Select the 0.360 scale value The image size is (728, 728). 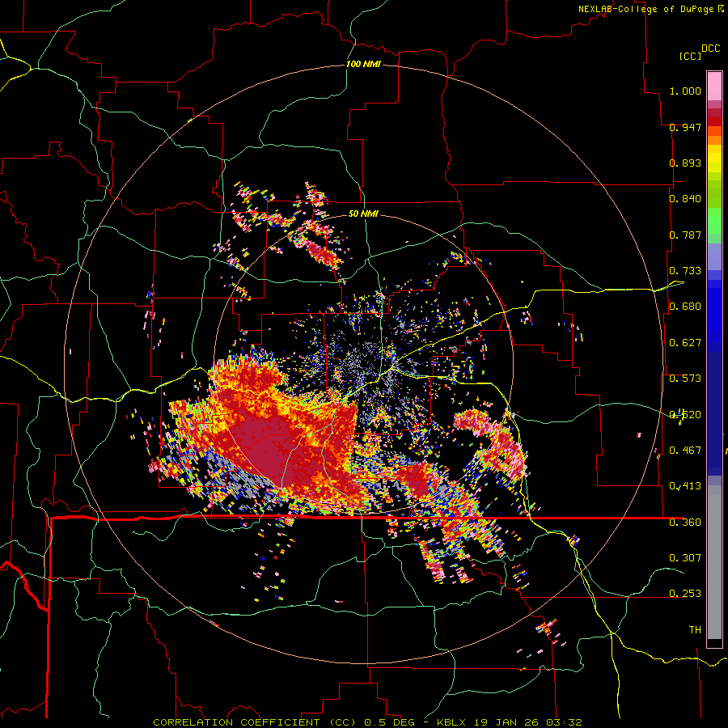click(685, 523)
